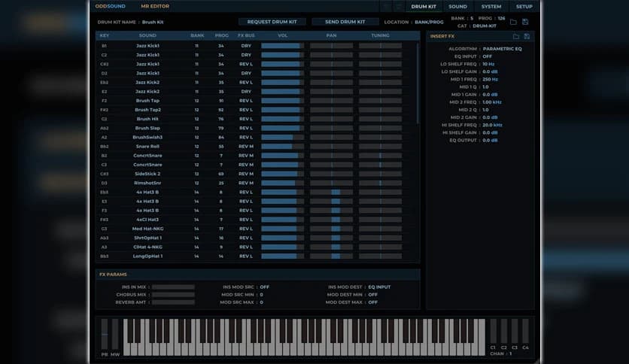Image resolution: width=629 pixels, height=364 pixels.
Task: Click the C1 controller strip
Action: pos(493,331)
